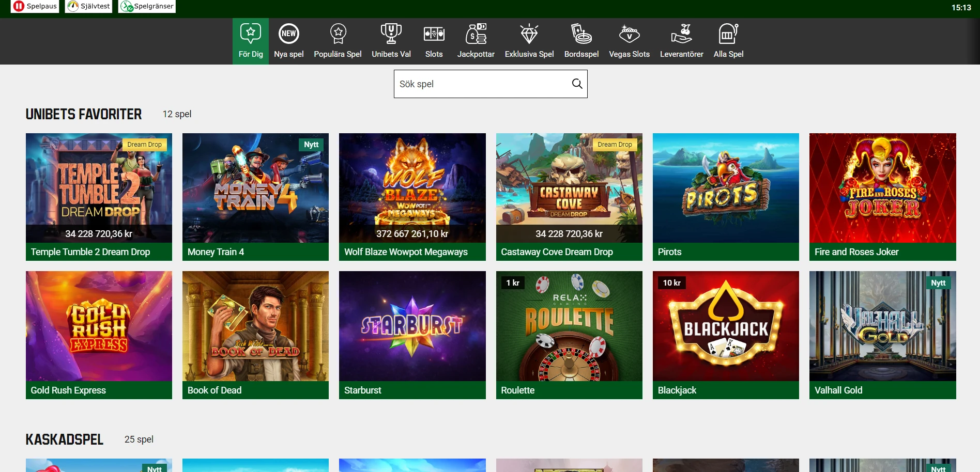Switch to Jackpottar tab label
Viewport: 980px width, 472px height.
pos(476,54)
